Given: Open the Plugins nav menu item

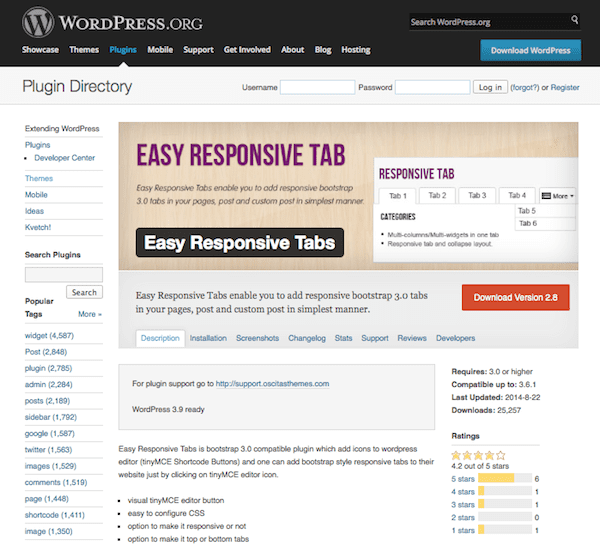Looking at the screenshot, I should click(x=124, y=49).
